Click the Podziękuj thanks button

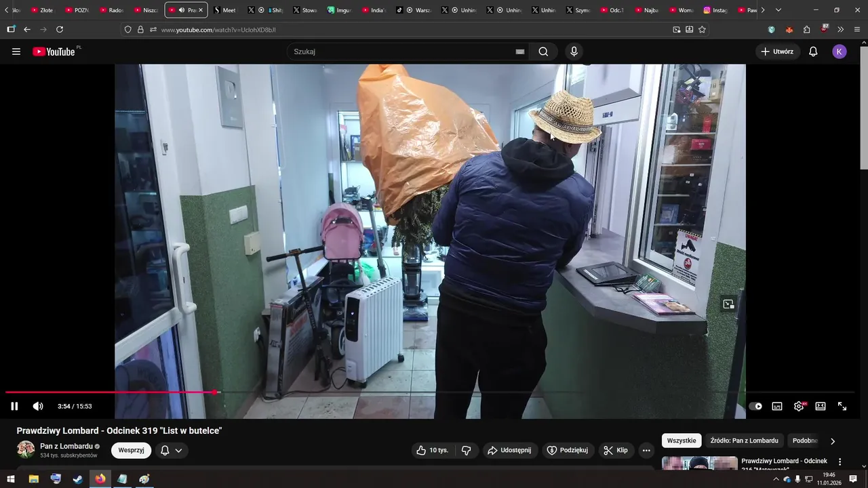pyautogui.click(x=568, y=450)
